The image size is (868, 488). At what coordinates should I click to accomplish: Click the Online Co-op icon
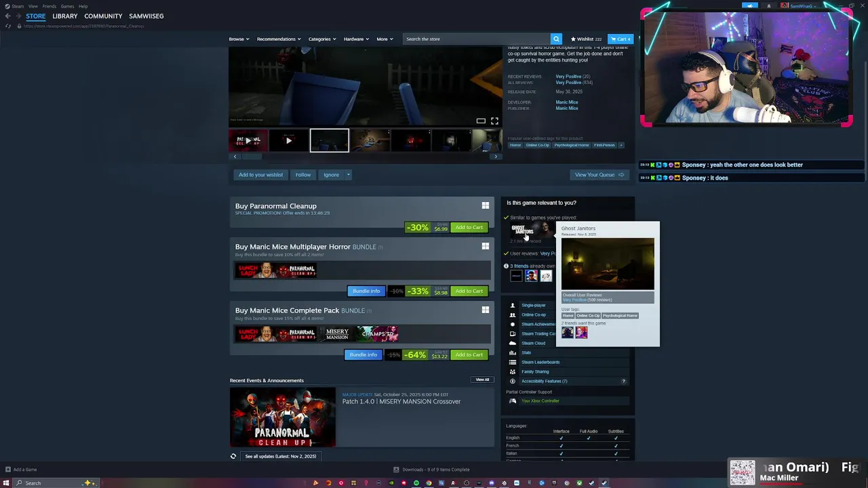pos(513,314)
